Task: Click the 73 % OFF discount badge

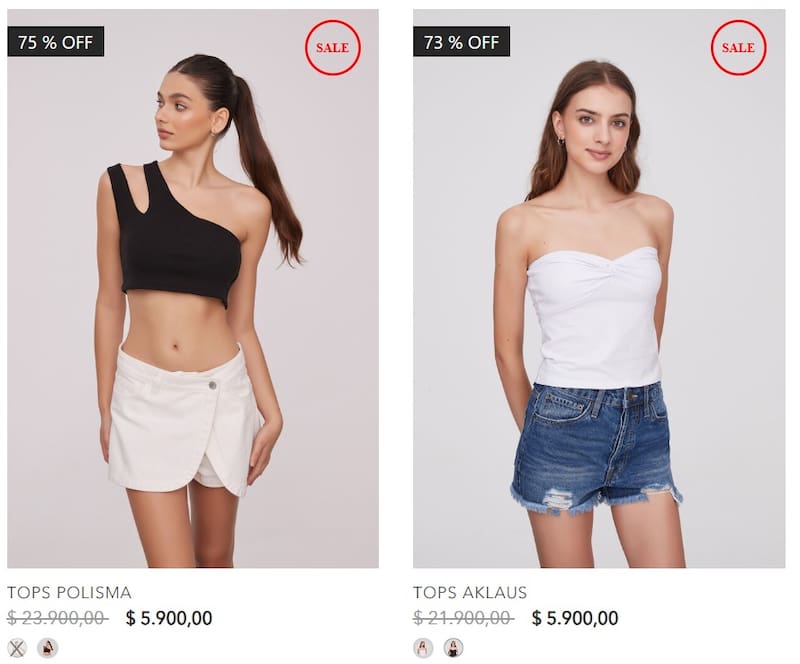Action: point(461,42)
